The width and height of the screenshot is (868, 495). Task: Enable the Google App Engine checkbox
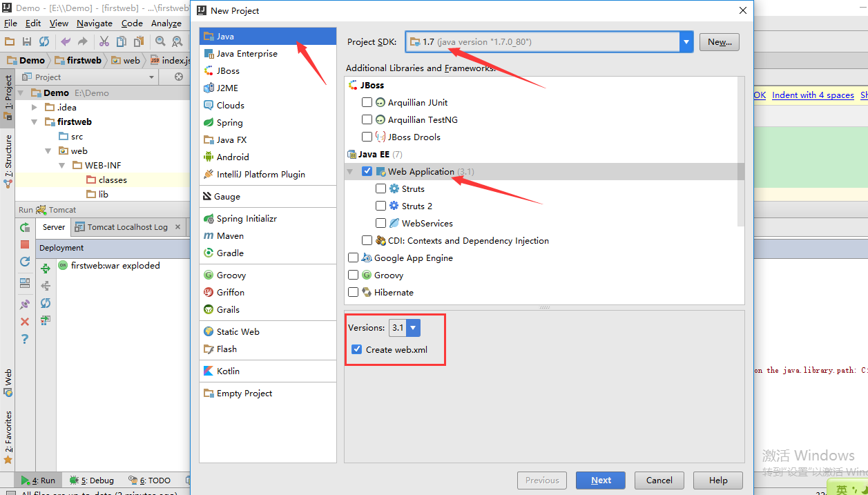point(353,258)
